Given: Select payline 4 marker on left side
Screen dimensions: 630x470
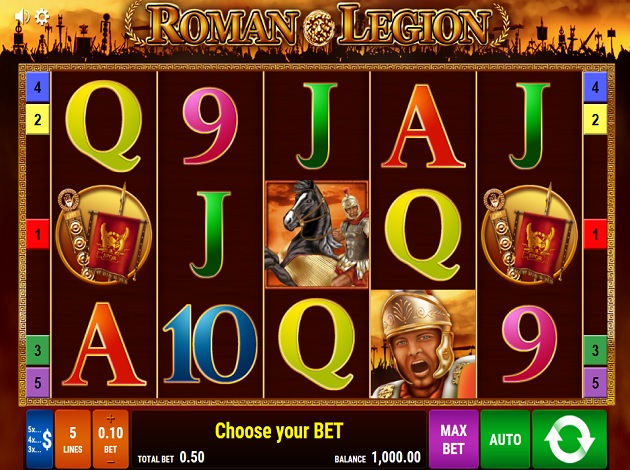Looking at the screenshot, I should (x=37, y=87).
